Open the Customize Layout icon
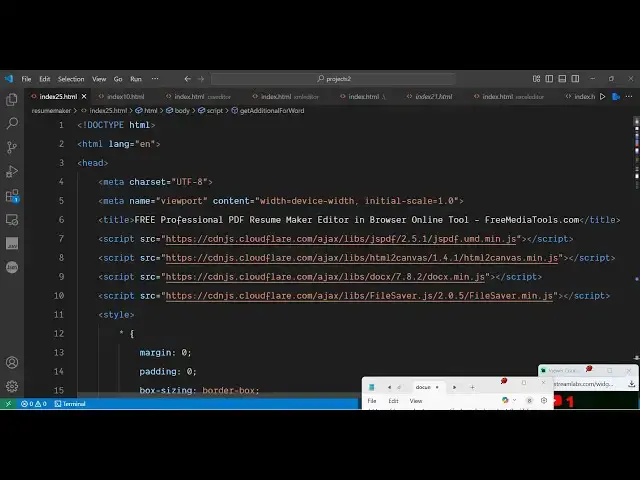 [x=536, y=79]
